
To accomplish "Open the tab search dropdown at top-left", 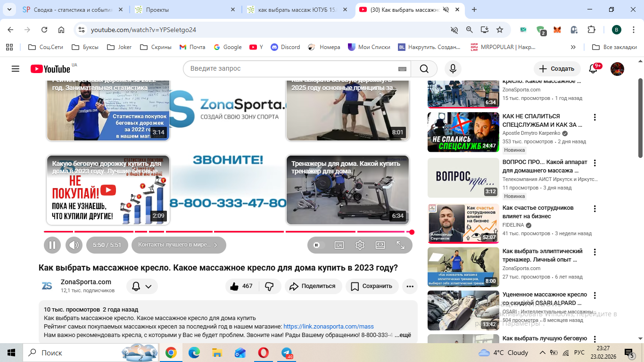I will (x=8, y=9).
